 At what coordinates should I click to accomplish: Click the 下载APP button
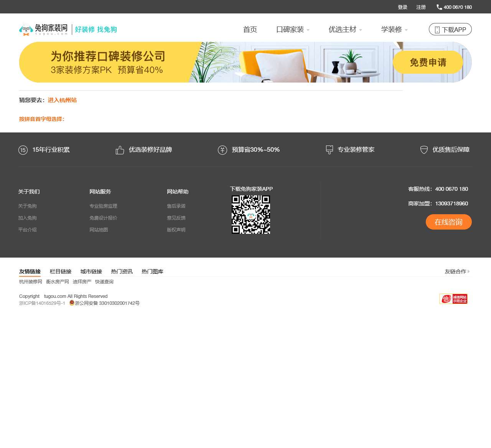coord(450,30)
